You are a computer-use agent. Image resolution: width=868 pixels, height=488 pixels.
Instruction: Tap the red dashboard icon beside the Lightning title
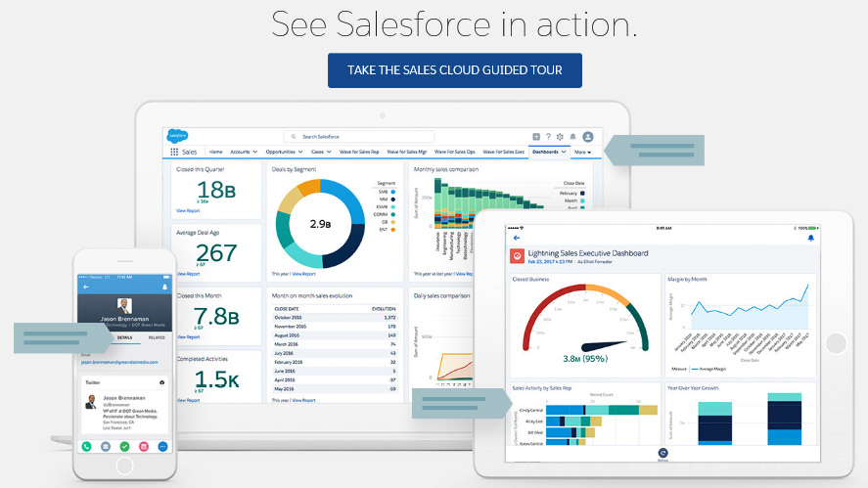pyautogui.click(x=517, y=255)
